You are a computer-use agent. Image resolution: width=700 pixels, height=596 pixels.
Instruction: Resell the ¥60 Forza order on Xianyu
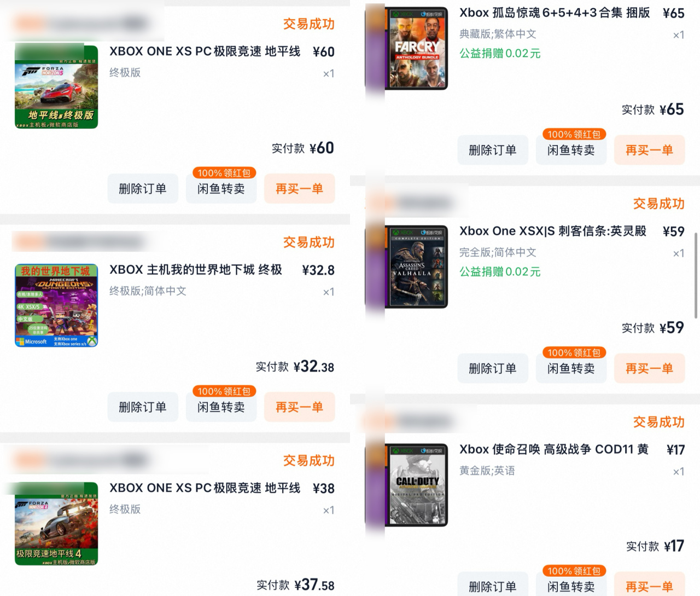click(221, 189)
